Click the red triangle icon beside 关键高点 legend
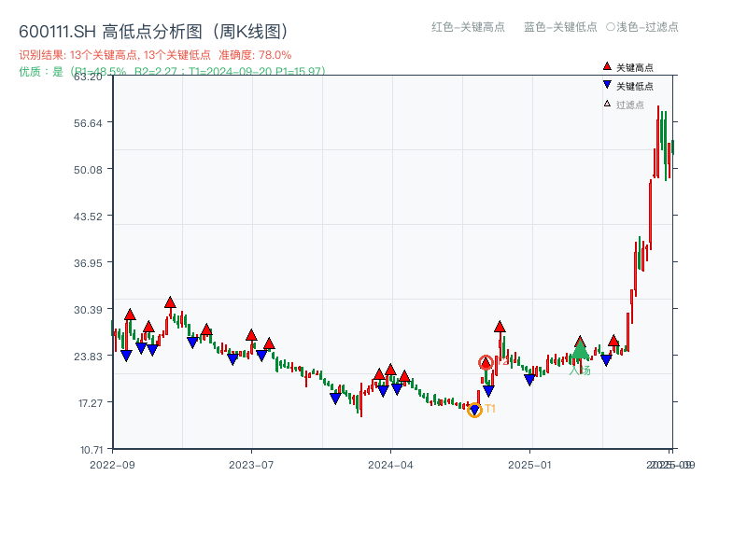 (x=607, y=66)
